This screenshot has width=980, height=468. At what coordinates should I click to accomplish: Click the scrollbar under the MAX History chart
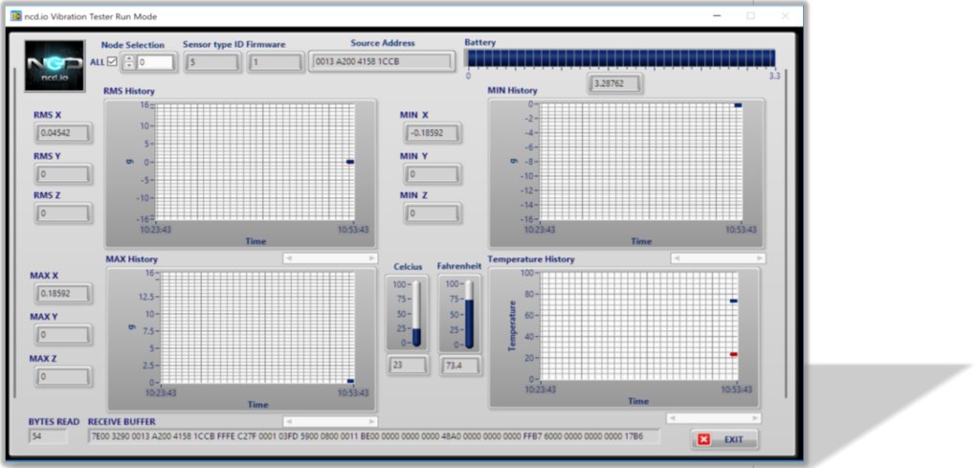[330, 422]
